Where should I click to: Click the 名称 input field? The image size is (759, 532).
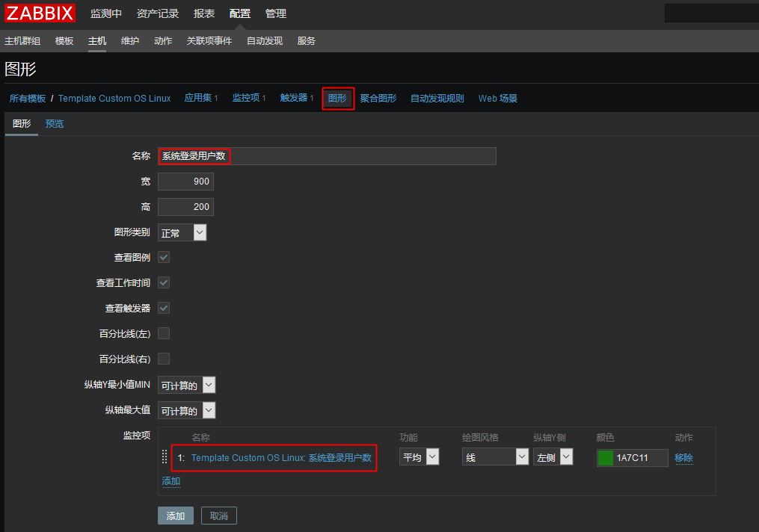(327, 155)
